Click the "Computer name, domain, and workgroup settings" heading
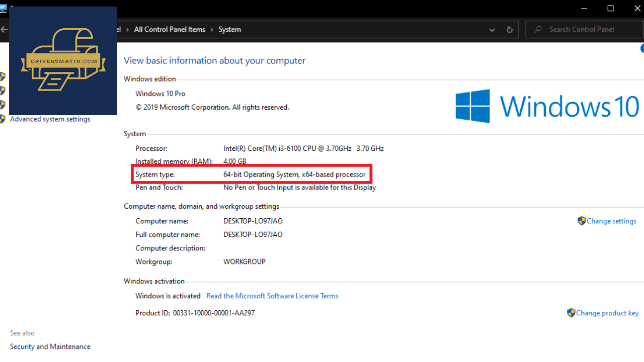Screen dimensions: 644x362 pos(202,206)
